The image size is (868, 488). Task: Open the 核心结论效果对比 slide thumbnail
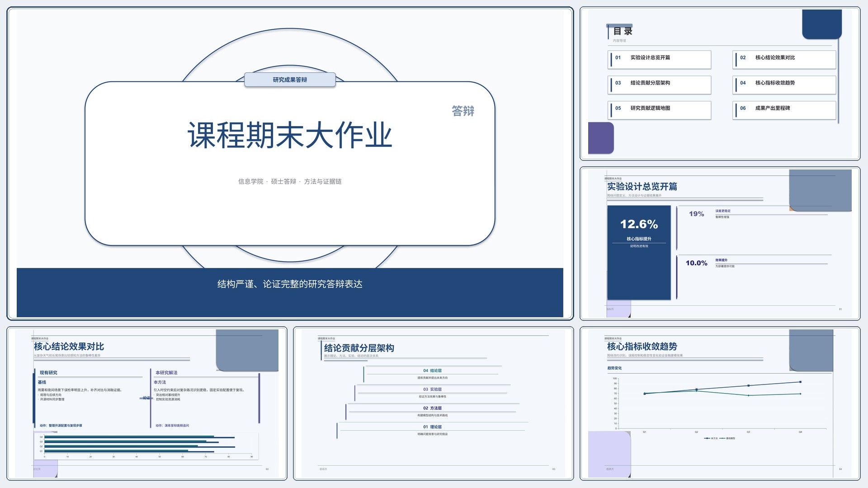pos(147,403)
